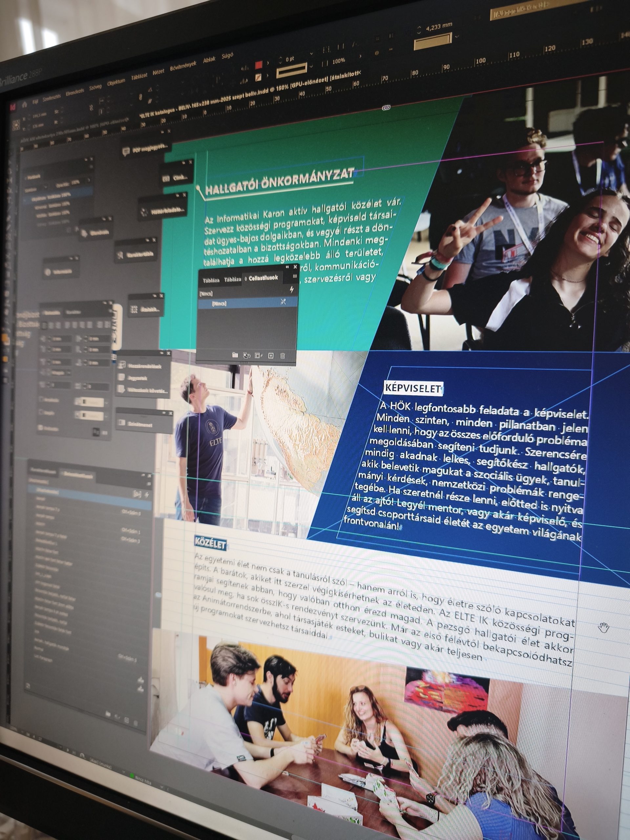
Task: Click the red fill color swatch
Action: 259,65
